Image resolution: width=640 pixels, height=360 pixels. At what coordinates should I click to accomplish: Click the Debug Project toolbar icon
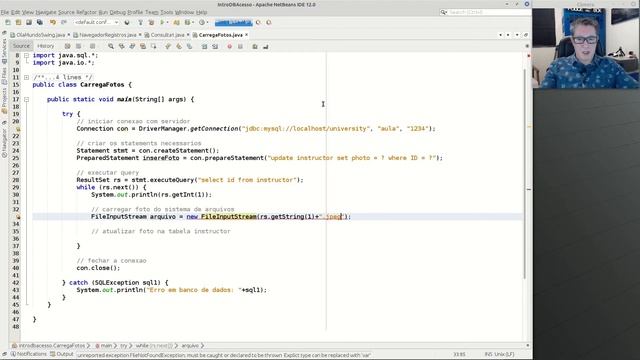pos(177,22)
